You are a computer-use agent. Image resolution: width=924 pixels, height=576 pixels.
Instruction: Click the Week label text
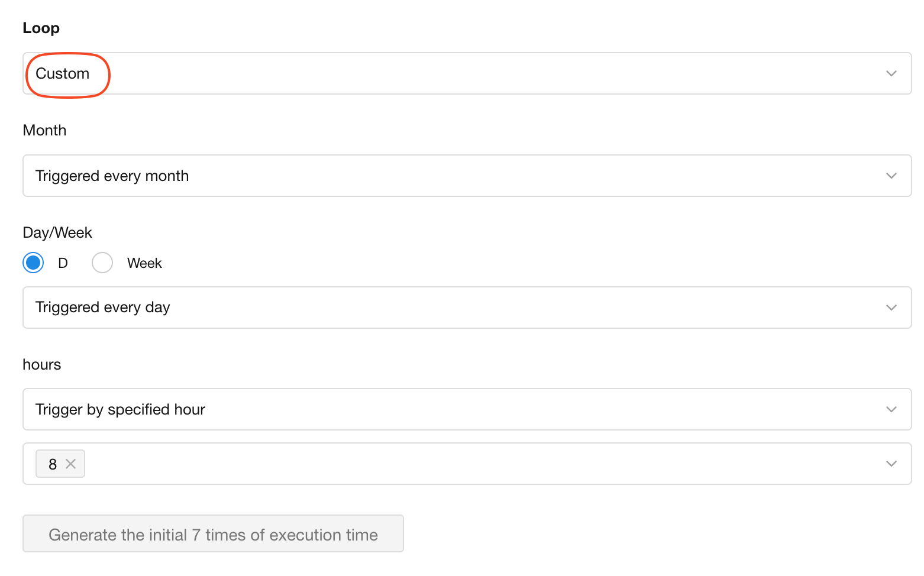[x=144, y=263]
